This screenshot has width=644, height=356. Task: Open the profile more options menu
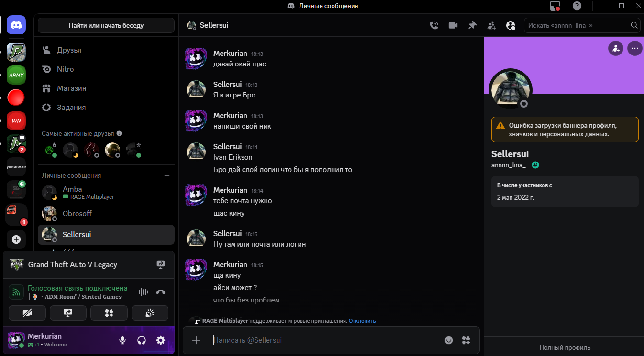click(634, 48)
